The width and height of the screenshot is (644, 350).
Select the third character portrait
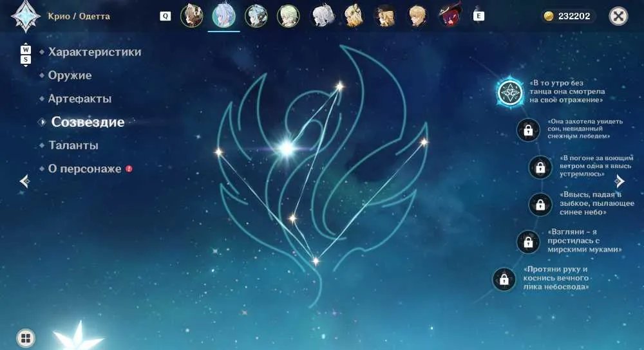[256, 16]
